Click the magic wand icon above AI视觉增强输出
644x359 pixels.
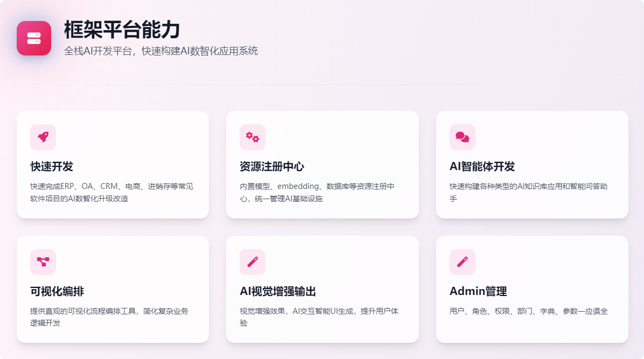tap(253, 262)
